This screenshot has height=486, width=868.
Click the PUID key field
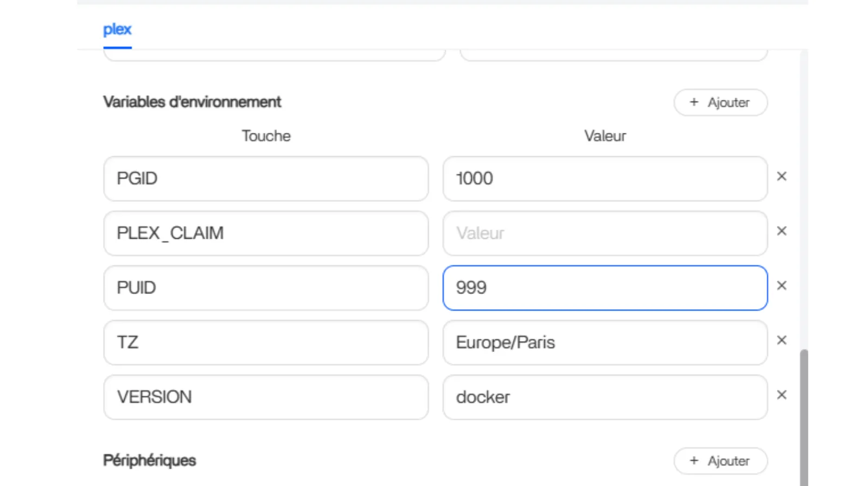pyautogui.click(x=266, y=288)
